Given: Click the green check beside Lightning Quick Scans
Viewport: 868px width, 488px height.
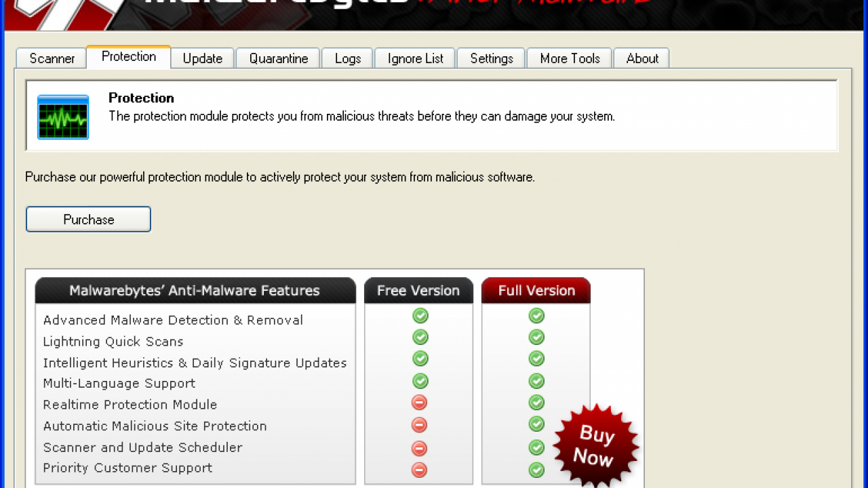Looking at the screenshot, I should (x=419, y=337).
